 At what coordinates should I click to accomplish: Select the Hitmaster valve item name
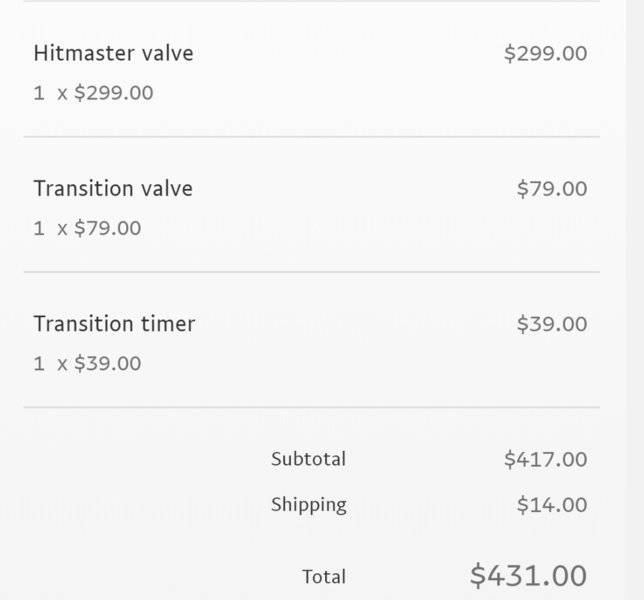[x=113, y=53]
